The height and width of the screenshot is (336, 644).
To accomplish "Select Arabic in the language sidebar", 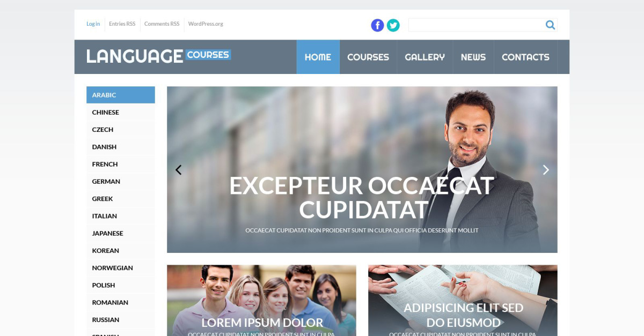I will coord(121,95).
